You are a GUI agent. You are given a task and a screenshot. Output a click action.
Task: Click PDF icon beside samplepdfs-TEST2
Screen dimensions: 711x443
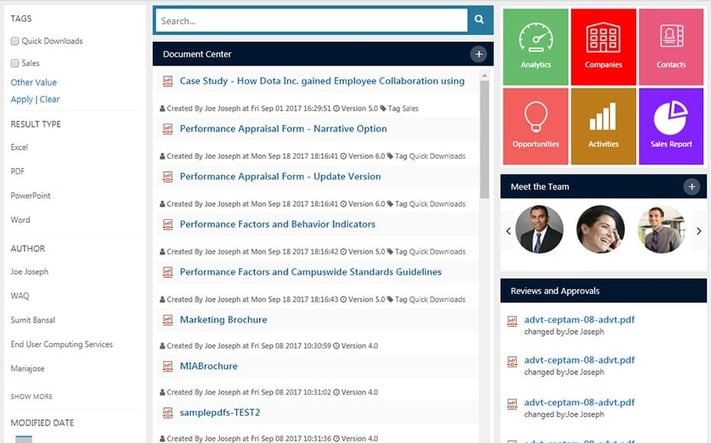pyautogui.click(x=168, y=413)
